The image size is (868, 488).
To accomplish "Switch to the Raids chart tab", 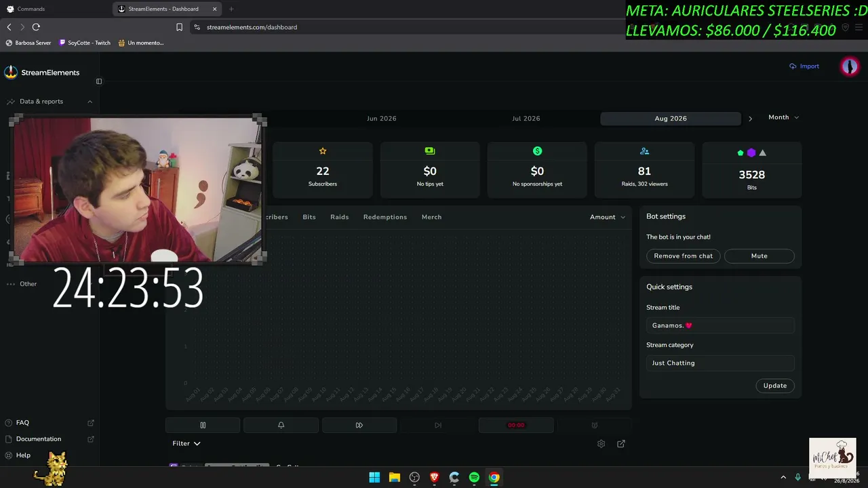I will pos(340,217).
